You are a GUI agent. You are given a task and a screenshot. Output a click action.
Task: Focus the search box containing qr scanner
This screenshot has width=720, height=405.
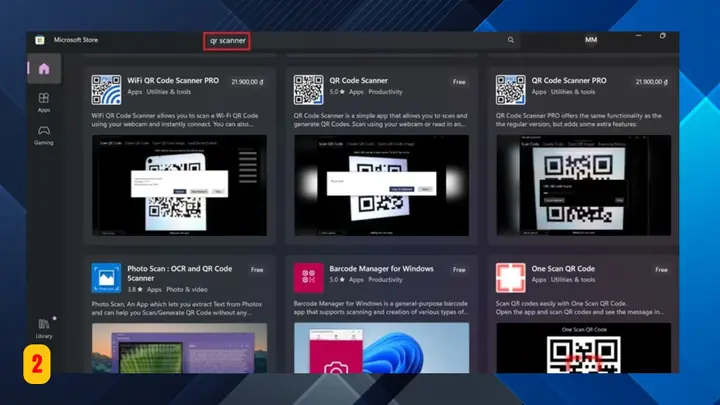pyautogui.click(x=358, y=40)
